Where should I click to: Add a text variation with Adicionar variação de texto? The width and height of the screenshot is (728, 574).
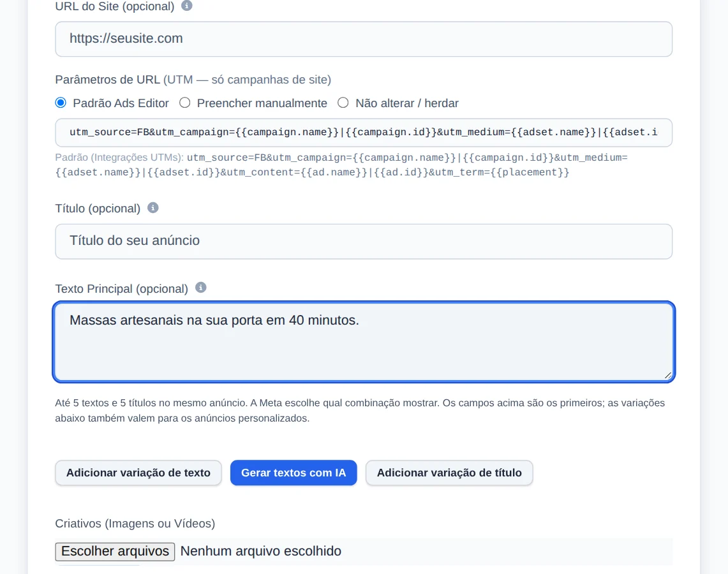click(138, 473)
